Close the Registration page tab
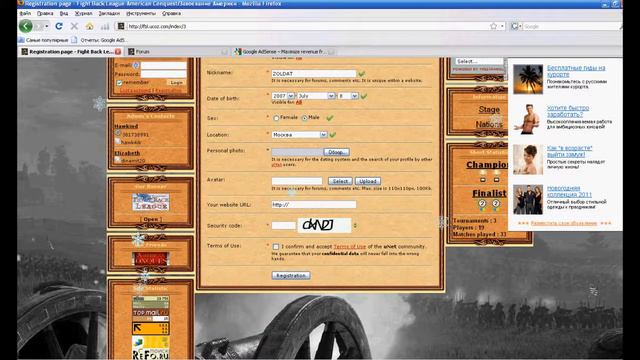 point(118,51)
